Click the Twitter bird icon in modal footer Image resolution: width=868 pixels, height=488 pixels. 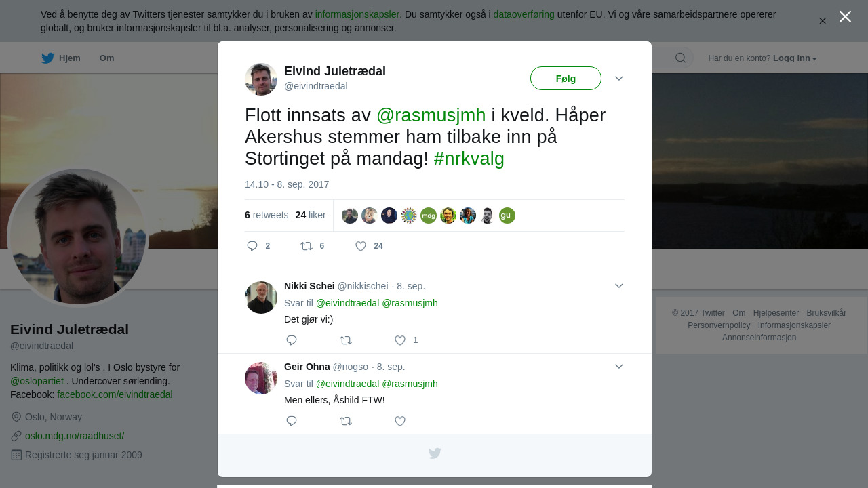pos(435,453)
